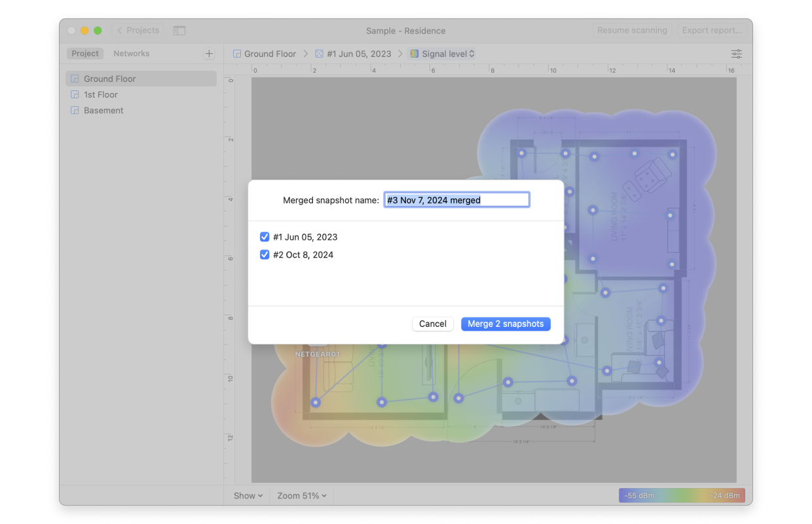Click the yellow minimize window button
Viewport: 812px width, 524px height.
[84, 31]
